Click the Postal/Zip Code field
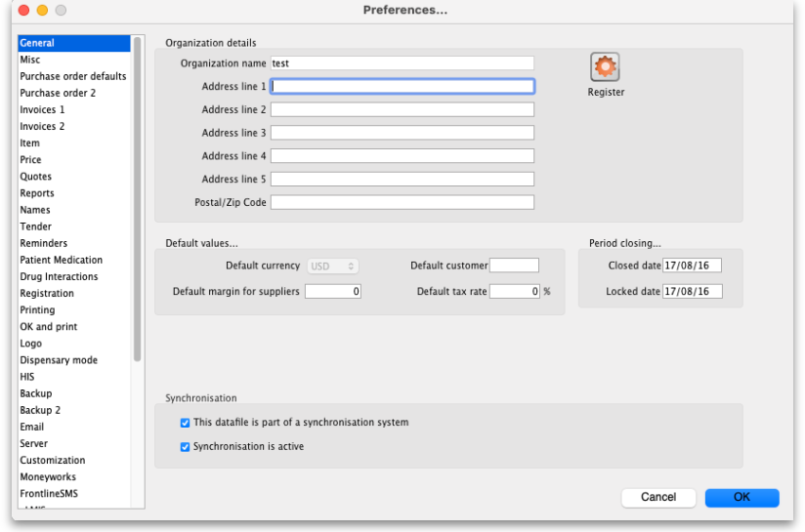This screenshot has width=805, height=532. tap(402, 203)
